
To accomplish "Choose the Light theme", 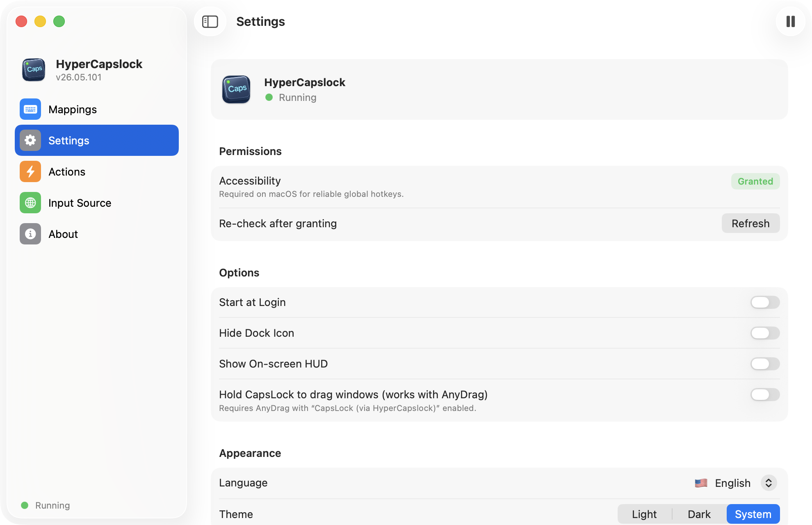I will 644,514.
